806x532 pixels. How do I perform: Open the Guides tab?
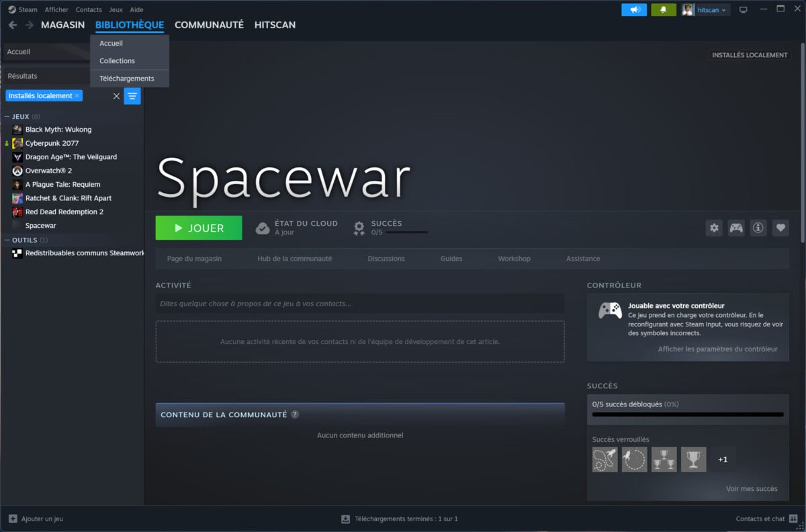click(451, 259)
